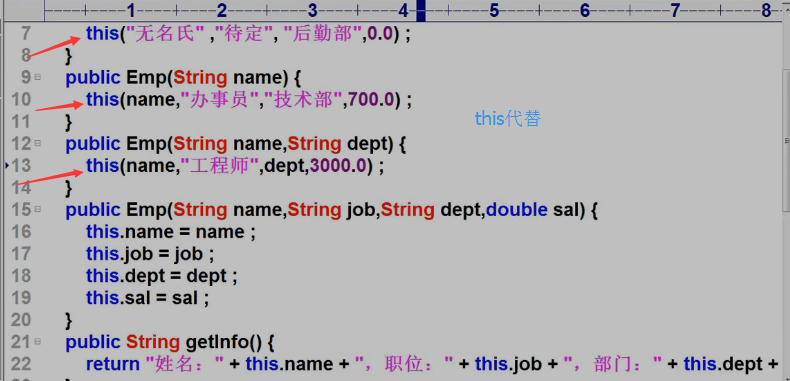
Task: Select line number 22 in the gutter
Action: [x=21, y=364]
